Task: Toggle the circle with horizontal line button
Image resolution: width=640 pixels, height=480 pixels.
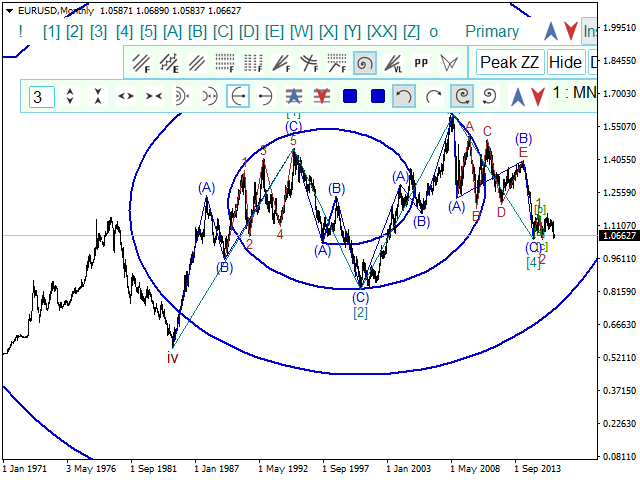Action: click(238, 97)
